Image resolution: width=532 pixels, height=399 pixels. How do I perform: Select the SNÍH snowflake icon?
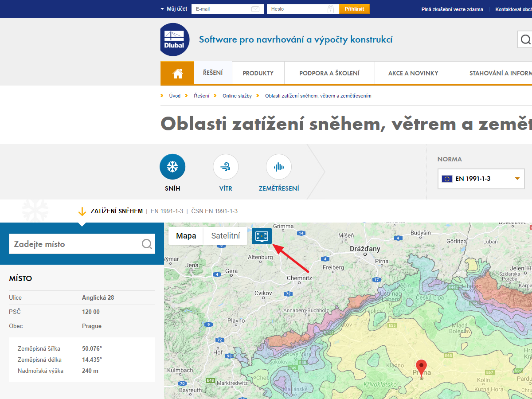pos(172,166)
